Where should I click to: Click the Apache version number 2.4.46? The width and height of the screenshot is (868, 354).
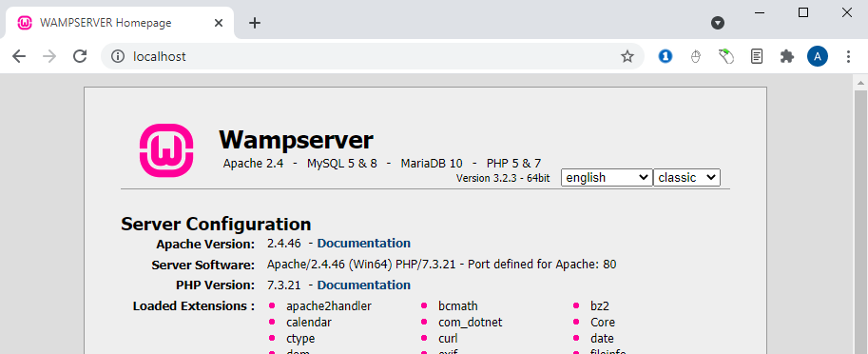click(x=283, y=244)
